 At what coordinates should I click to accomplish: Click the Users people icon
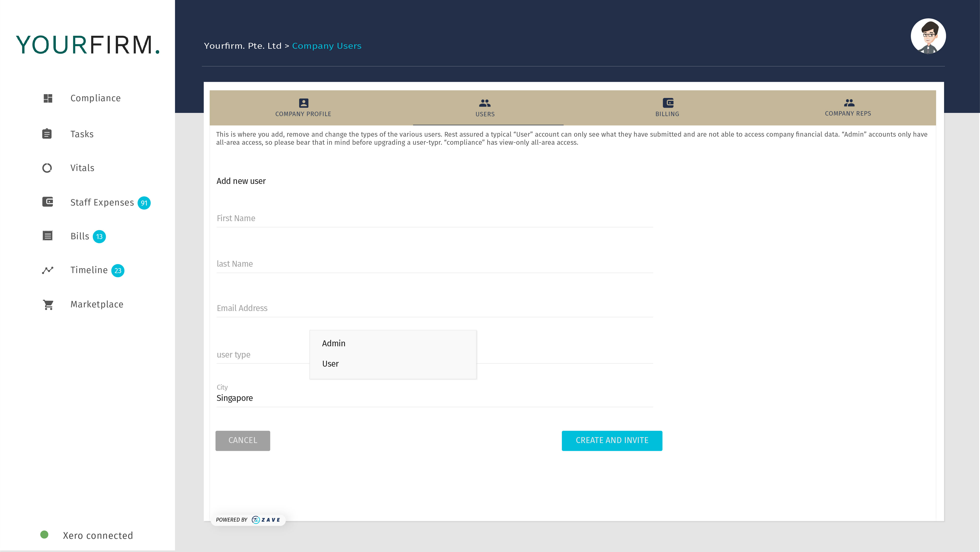coord(485,103)
